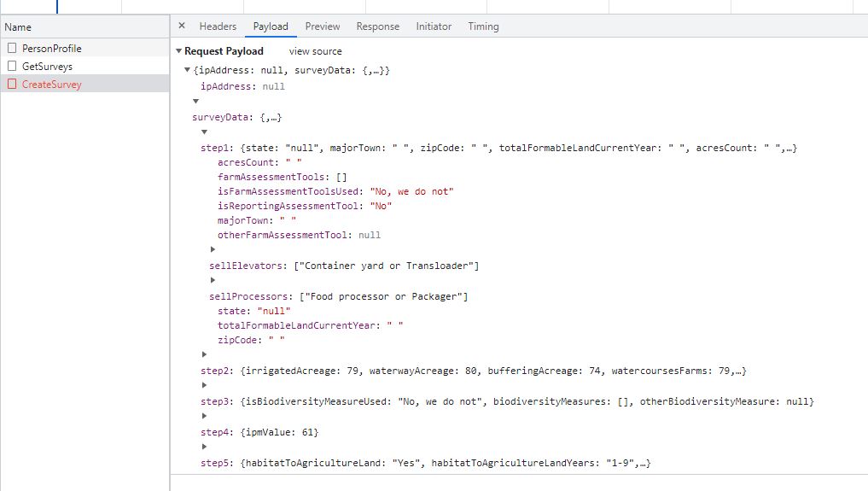
Task: Click view source link
Action: (315, 51)
